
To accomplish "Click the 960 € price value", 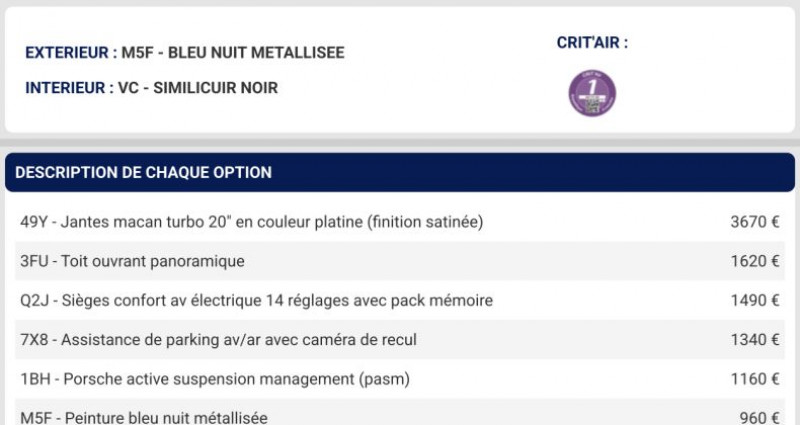I will pos(759,418).
